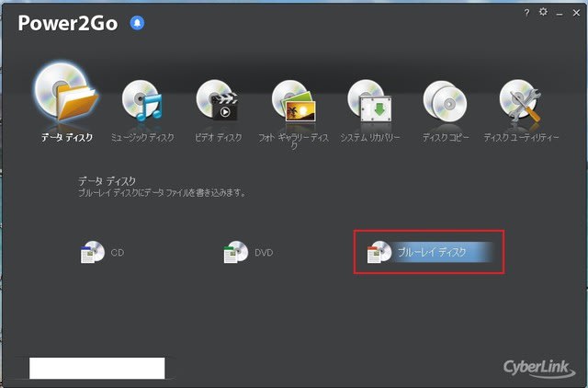The width and height of the screenshot is (588, 388).
Task: Open Disc Utilities (ディスク ユーティリティー) wrench icon
Action: point(521,100)
